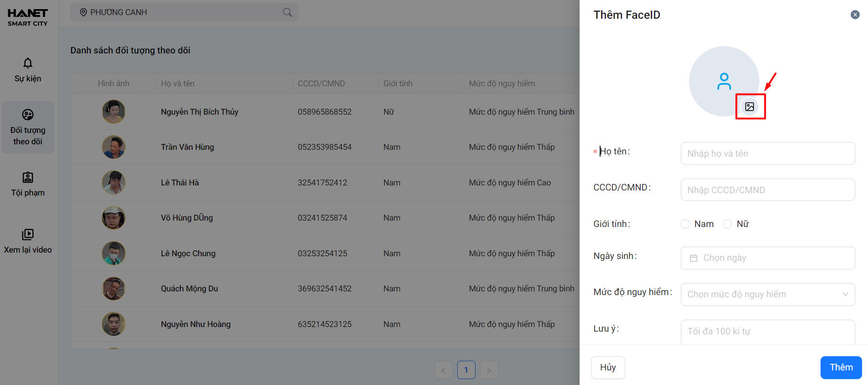Click the Thêm FaceID panel title
868x385 pixels.
(x=627, y=15)
